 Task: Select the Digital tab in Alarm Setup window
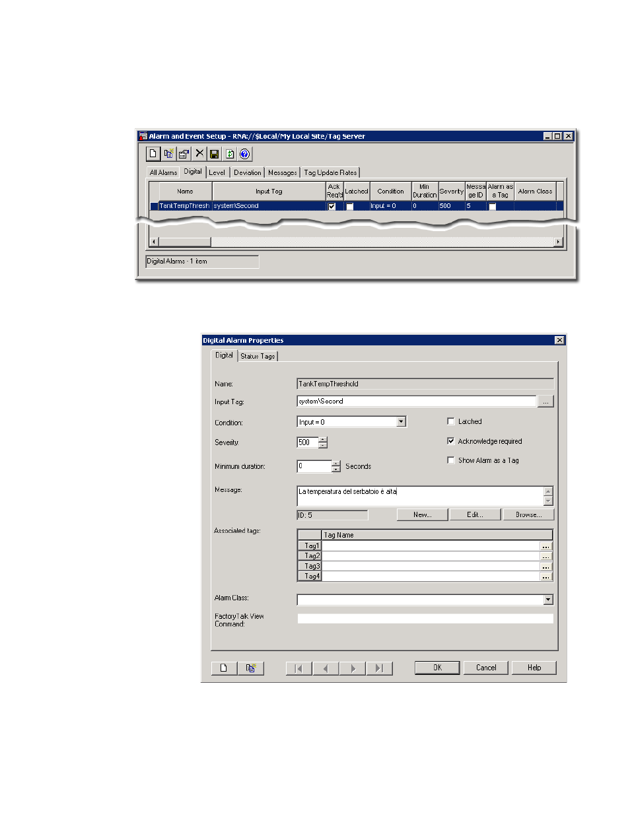[x=193, y=172]
